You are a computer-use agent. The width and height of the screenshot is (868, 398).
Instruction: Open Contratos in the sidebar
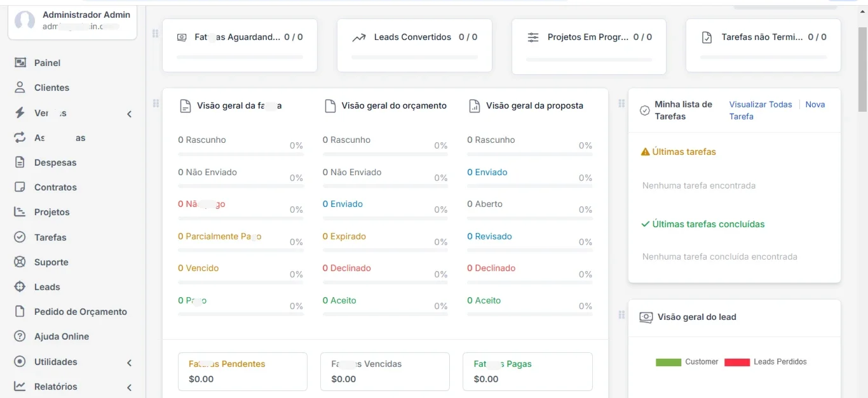point(55,187)
